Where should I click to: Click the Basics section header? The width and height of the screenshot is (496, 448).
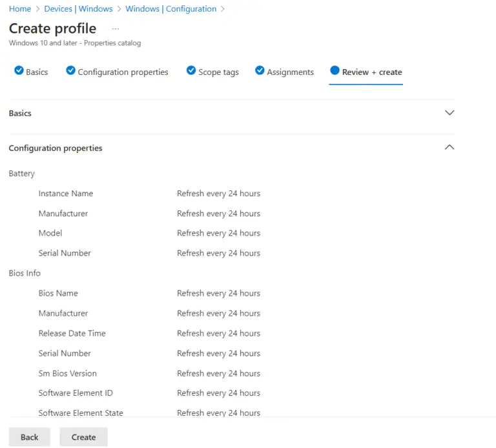(x=20, y=113)
